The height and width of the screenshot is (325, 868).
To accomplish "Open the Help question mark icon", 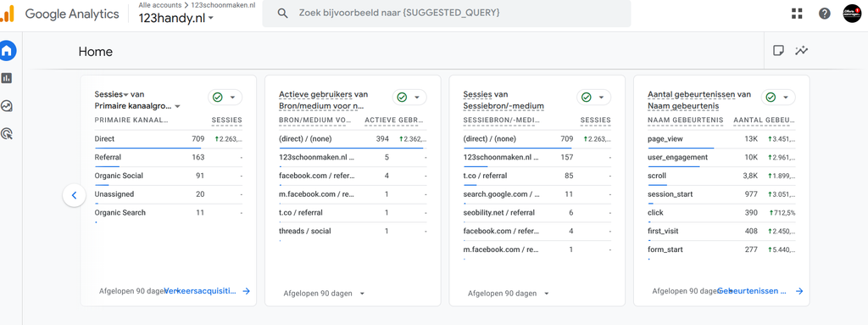I will pos(825,14).
